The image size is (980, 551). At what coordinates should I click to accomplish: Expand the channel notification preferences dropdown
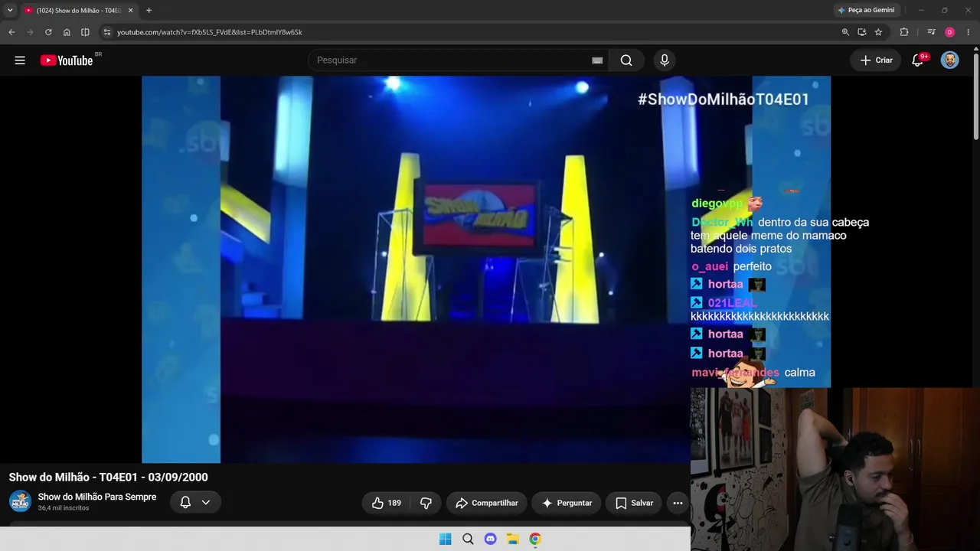click(206, 502)
